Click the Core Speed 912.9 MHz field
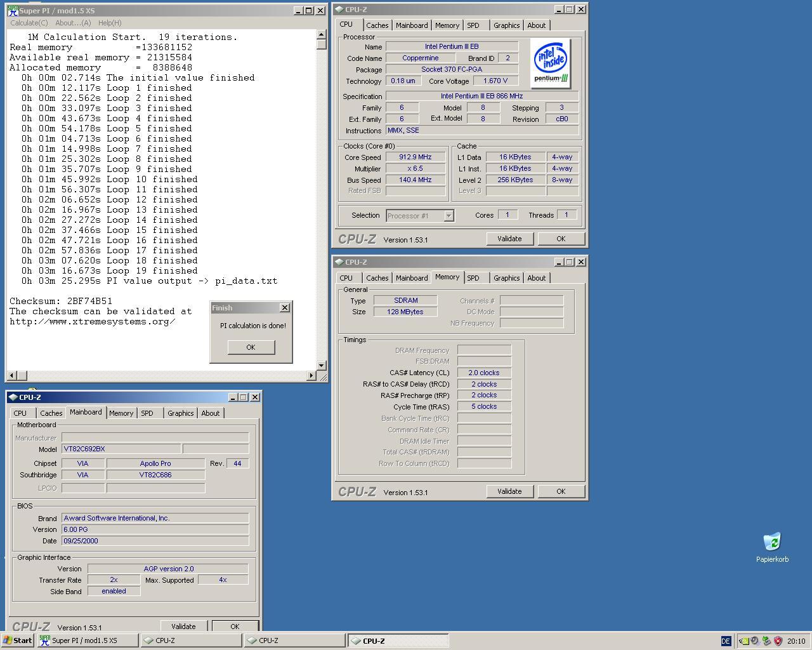This screenshot has width=812, height=650. tap(415, 157)
